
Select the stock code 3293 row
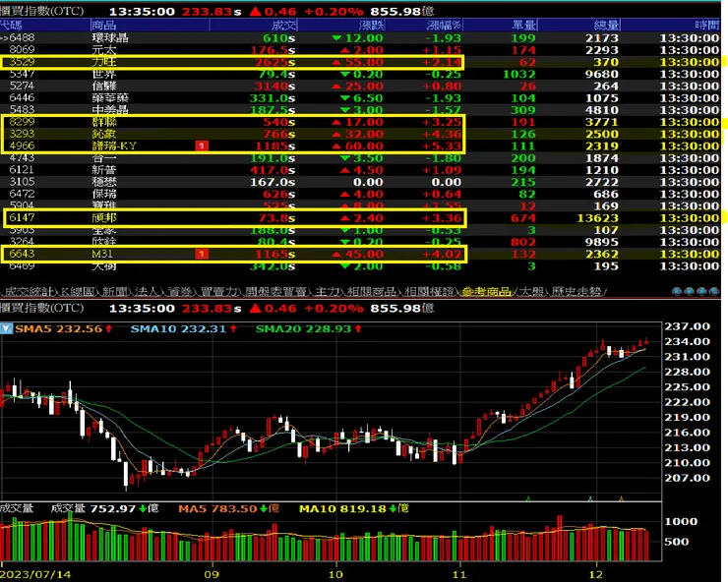coord(360,134)
